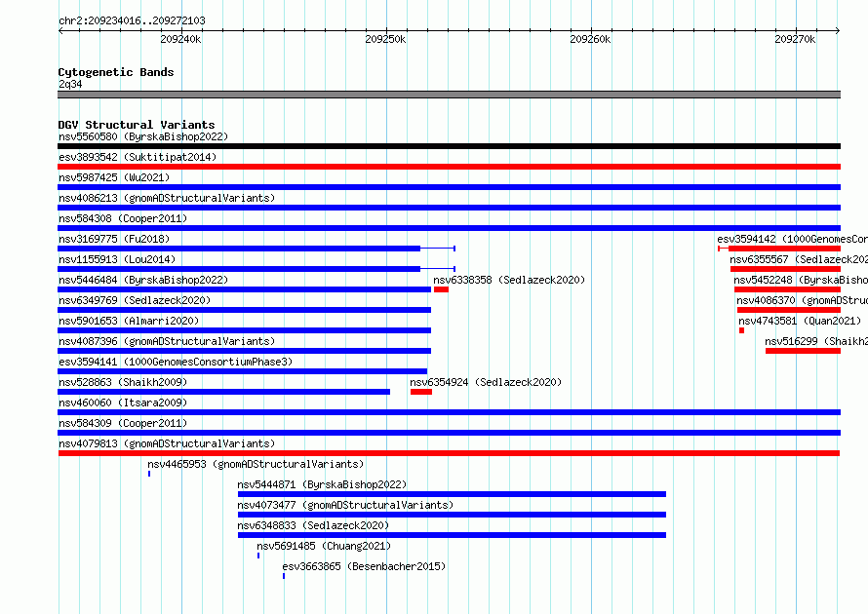This screenshot has height=614, width=868.
Task: Open esv3893542 (Suktitipat2014) variant label
Action: (x=138, y=157)
